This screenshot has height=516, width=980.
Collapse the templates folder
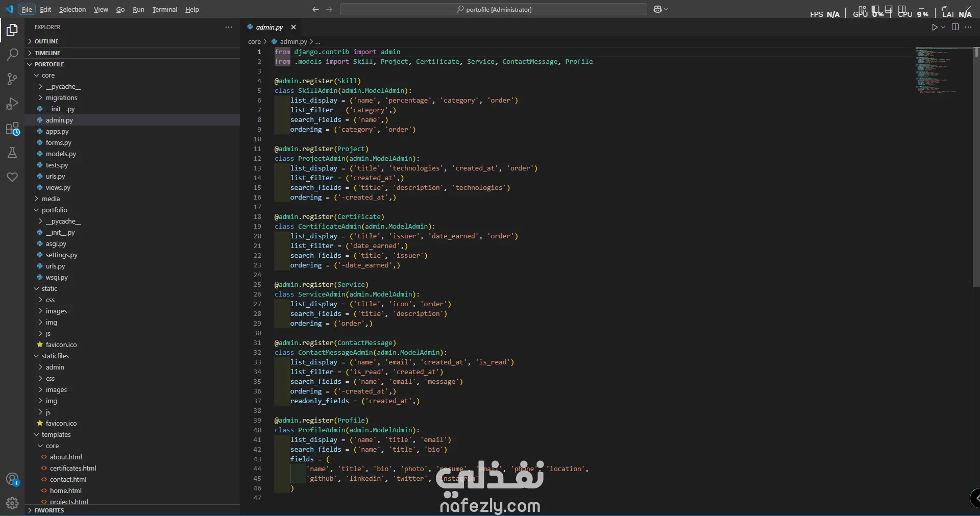[x=133, y=435]
